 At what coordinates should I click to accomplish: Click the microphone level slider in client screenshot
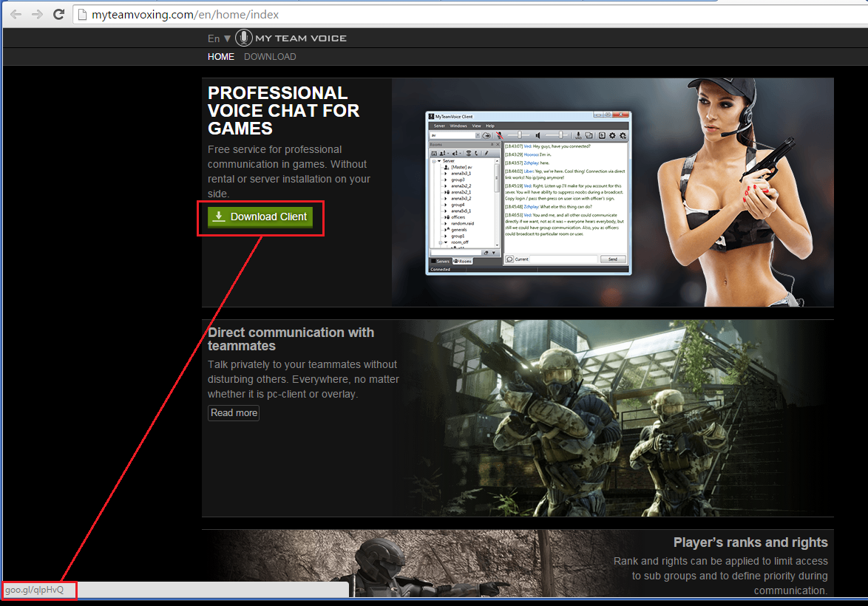tap(519, 135)
